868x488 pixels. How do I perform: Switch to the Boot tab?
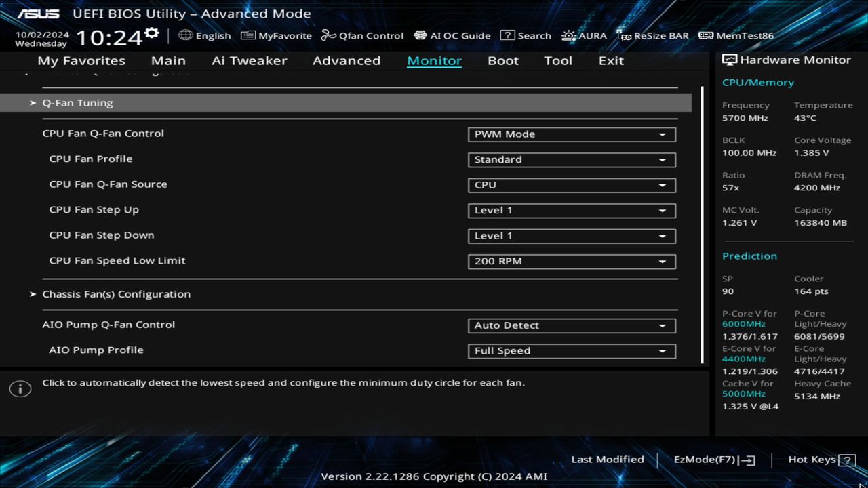[502, 60]
